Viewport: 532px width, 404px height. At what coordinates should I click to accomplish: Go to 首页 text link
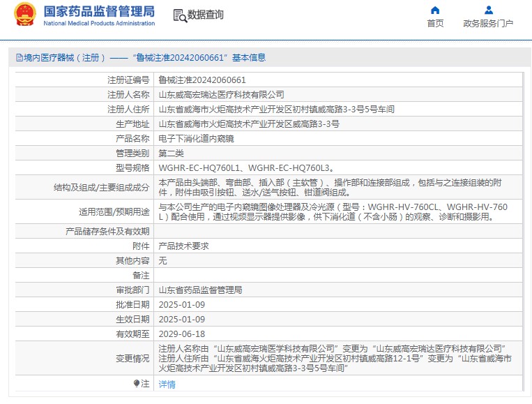[x=435, y=24]
